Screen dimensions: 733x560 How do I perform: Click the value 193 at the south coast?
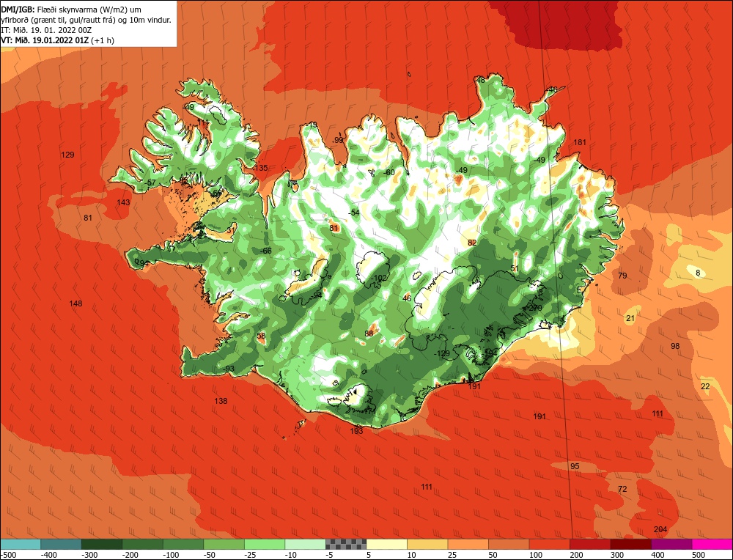[356, 431]
